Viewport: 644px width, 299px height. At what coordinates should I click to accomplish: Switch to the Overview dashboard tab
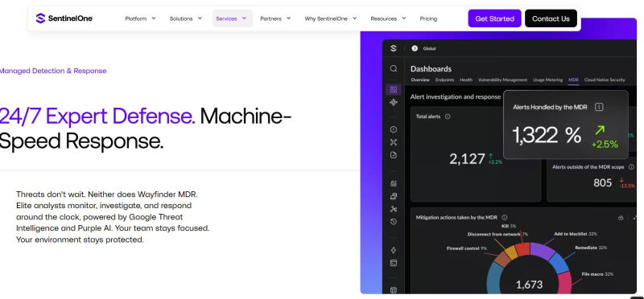[x=420, y=80]
